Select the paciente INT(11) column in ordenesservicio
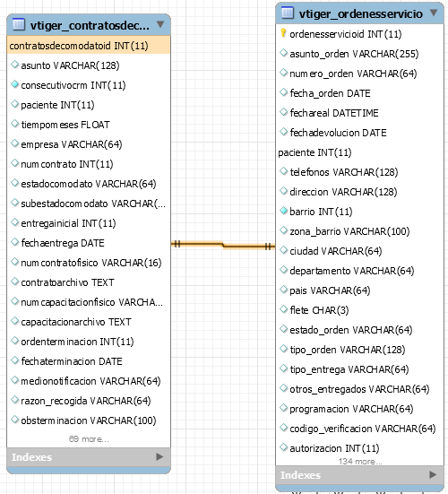The image size is (448, 494). coord(360,152)
